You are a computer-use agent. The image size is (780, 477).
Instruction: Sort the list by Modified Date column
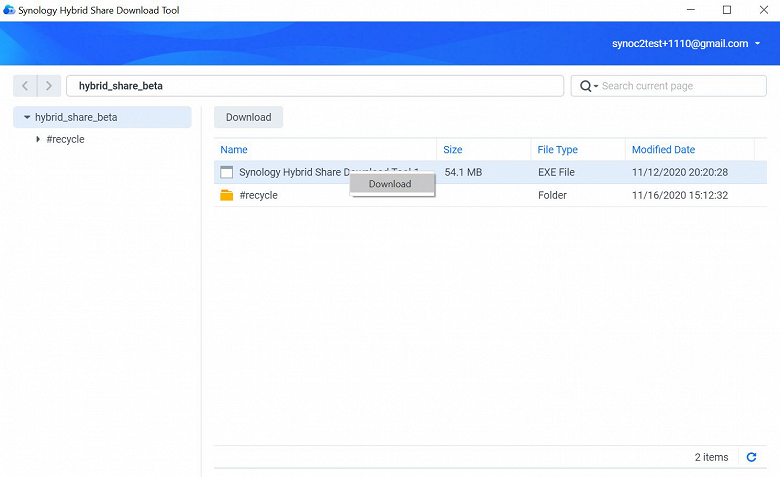(663, 149)
